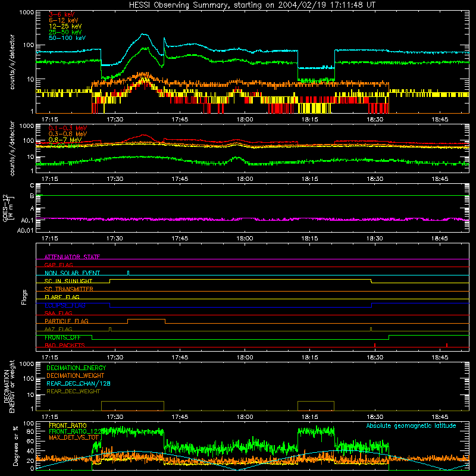Click the REAR_DEC_CHAN/128 legend label

(79, 383)
